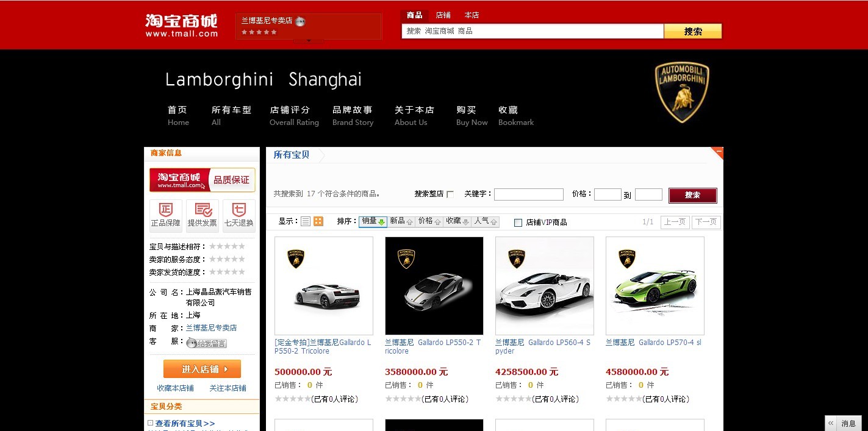Click the dark red 搜索 filter button
The height and width of the screenshot is (431, 868).
coord(692,195)
